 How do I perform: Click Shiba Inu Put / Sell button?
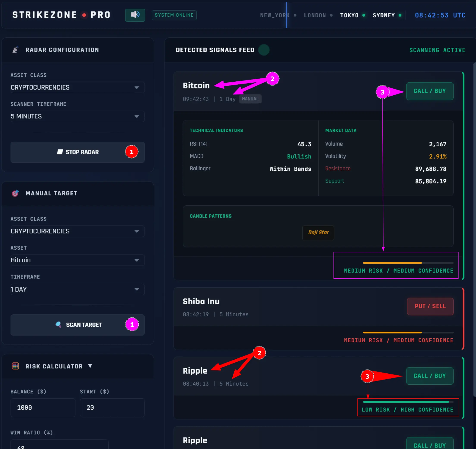point(430,306)
